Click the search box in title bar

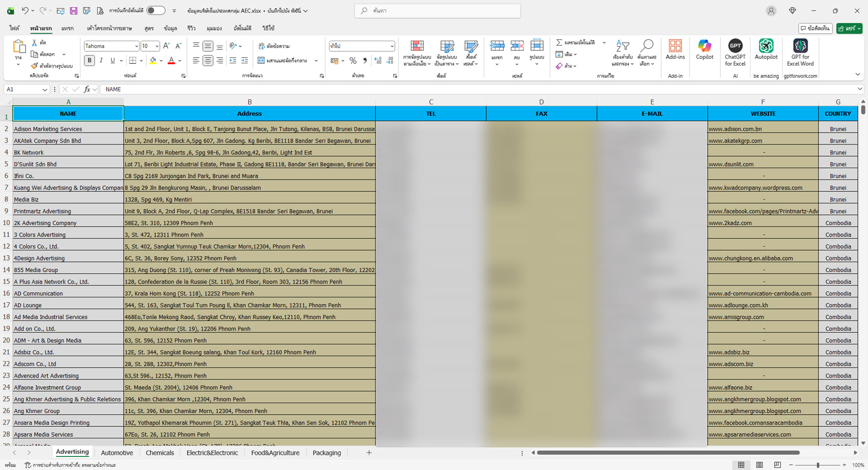[437, 11]
